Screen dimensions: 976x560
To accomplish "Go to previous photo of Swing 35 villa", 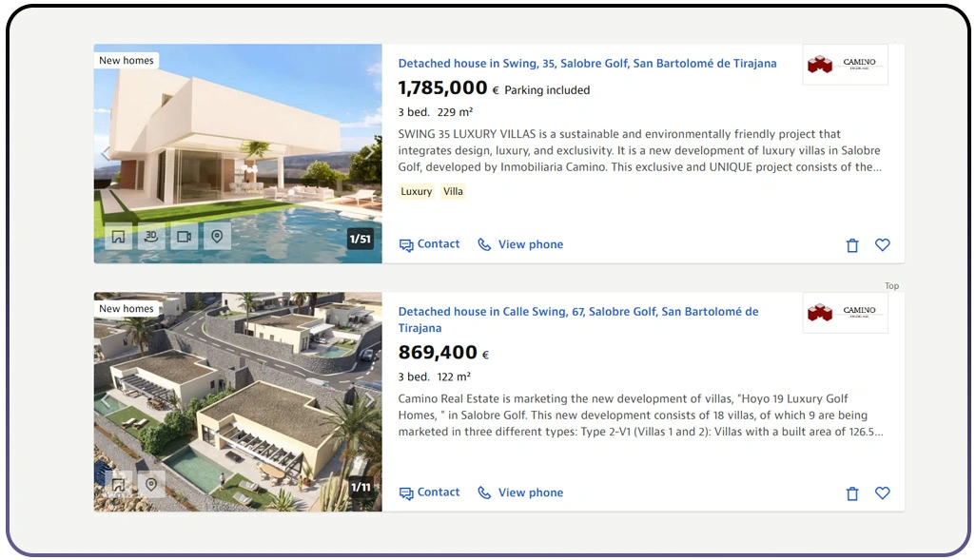I will pyautogui.click(x=106, y=153).
